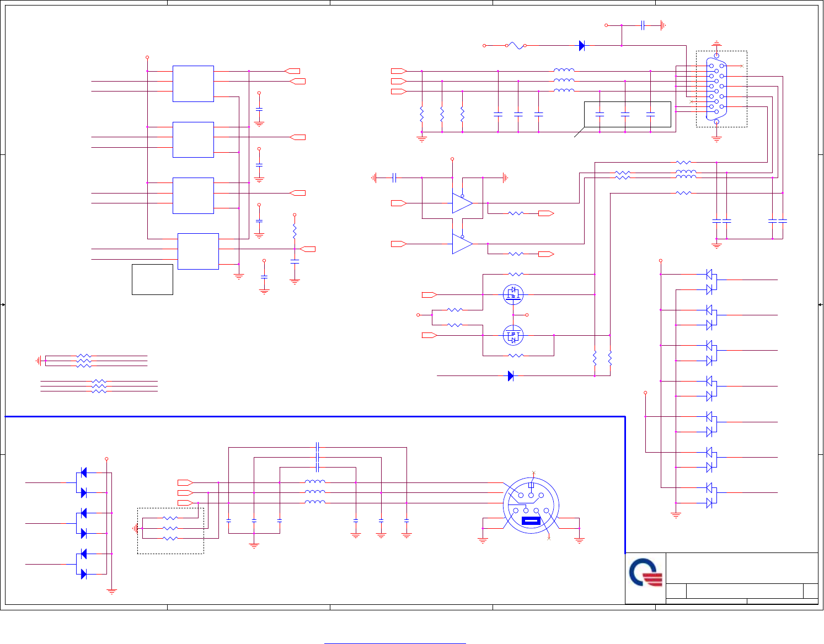Select the lowest, wider IC block
The image size is (824, 644).
pyautogui.click(x=198, y=251)
